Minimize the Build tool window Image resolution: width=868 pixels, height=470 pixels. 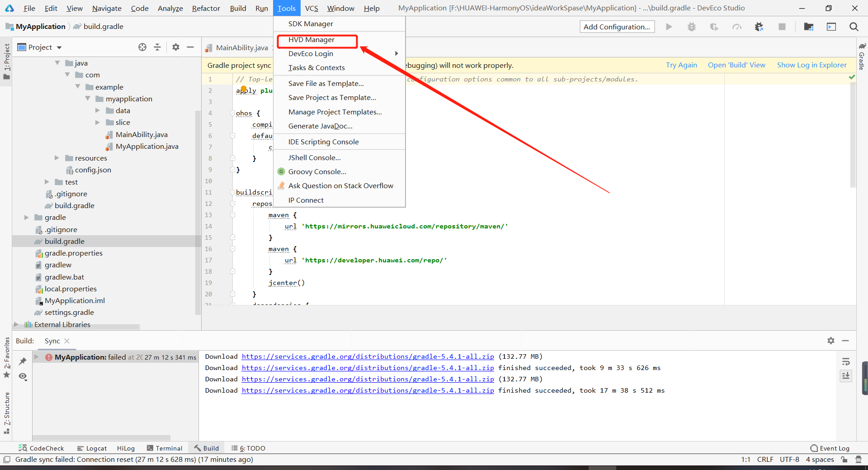(845, 341)
